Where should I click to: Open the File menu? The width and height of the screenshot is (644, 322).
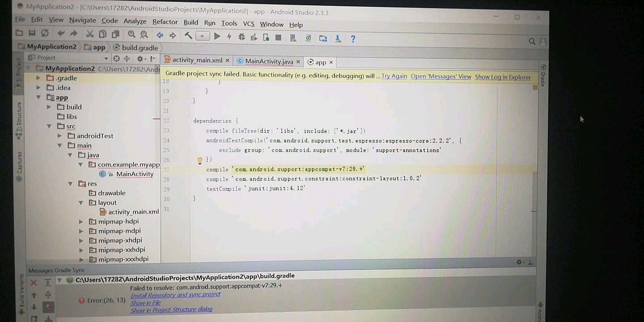tap(20, 19)
